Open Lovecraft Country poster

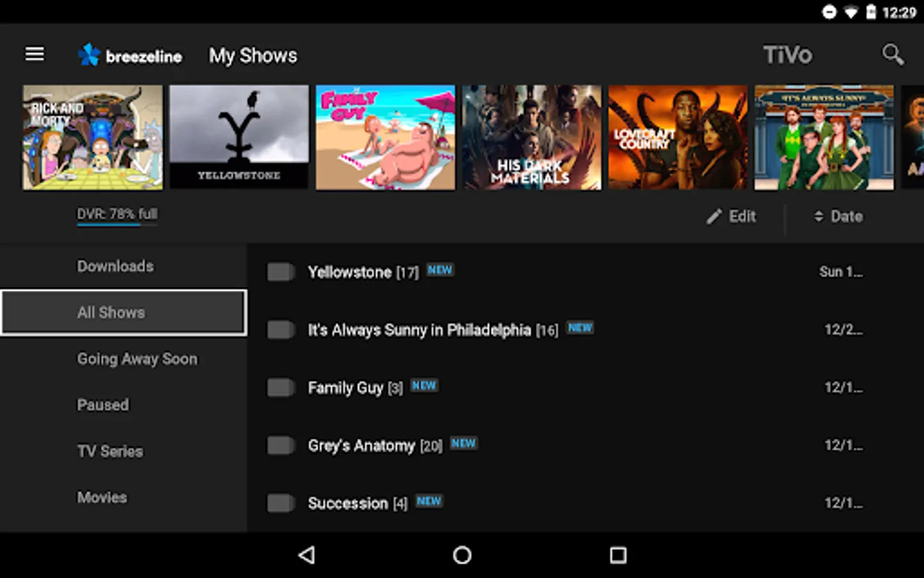point(678,137)
